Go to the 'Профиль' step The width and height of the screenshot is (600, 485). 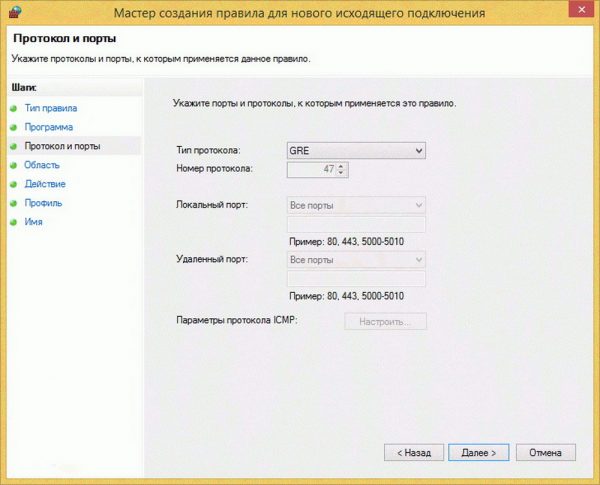(x=43, y=203)
